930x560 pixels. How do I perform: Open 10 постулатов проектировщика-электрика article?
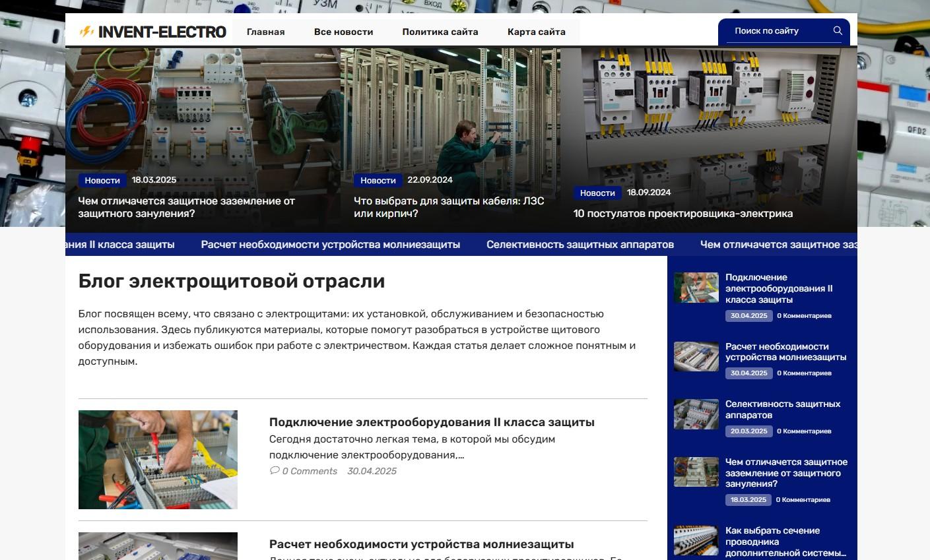click(x=683, y=214)
